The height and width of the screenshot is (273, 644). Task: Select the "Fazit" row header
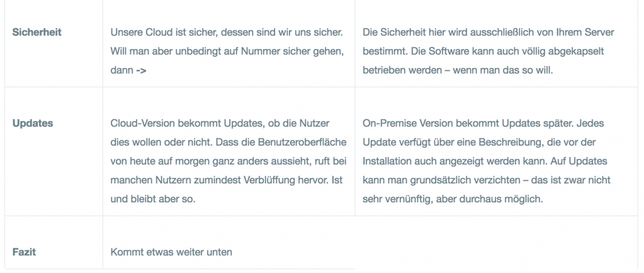click(24, 252)
